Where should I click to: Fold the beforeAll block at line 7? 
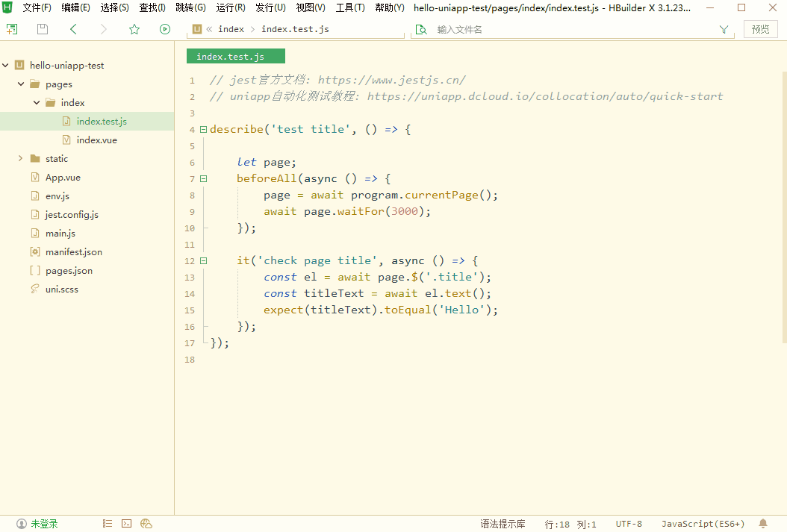pos(203,178)
